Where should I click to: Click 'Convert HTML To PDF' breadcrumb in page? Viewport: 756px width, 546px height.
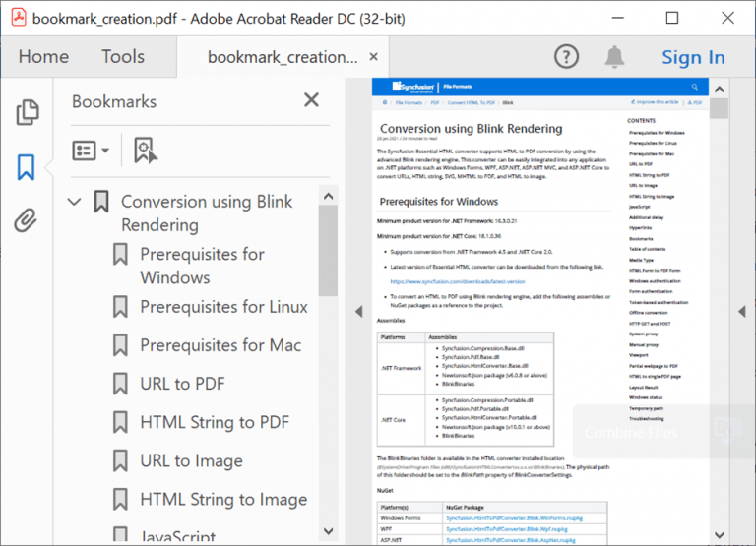[472, 102]
